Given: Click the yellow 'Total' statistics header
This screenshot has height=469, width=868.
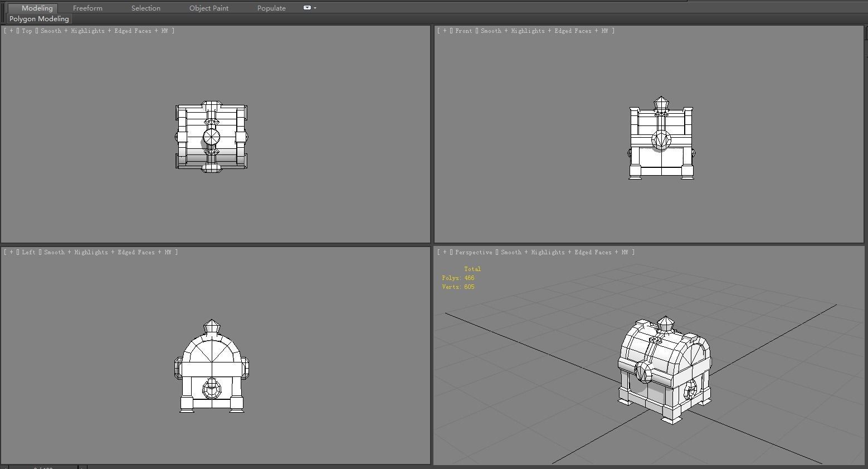Looking at the screenshot, I should [x=472, y=269].
